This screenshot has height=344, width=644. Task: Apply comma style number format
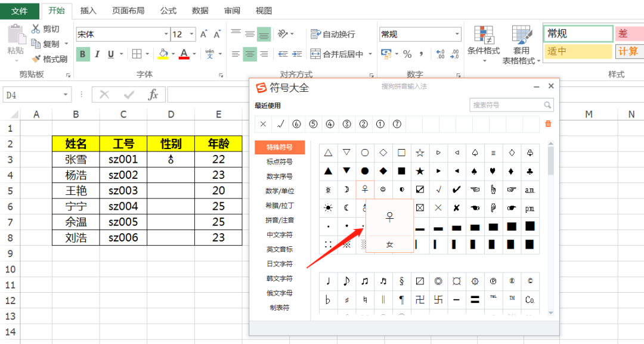coord(422,54)
